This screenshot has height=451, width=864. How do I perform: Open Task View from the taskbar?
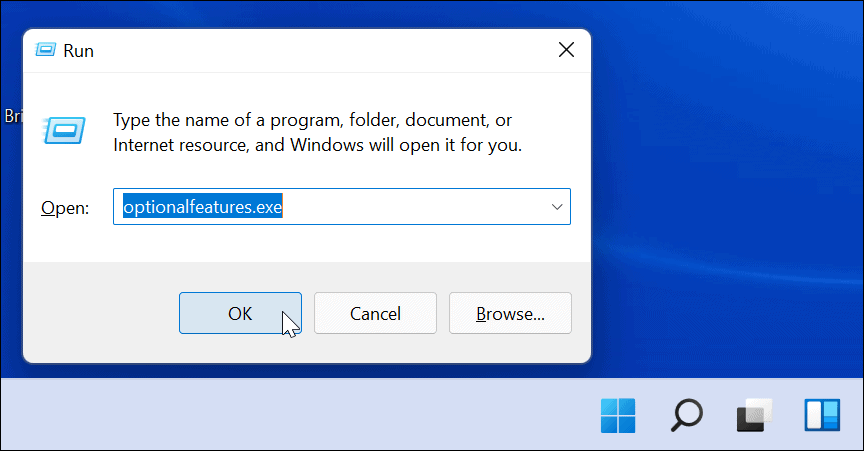click(754, 415)
